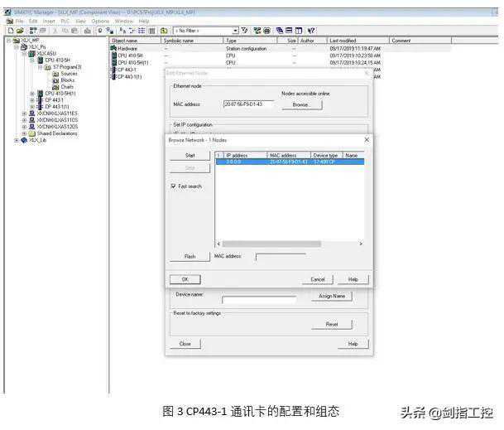Open the No Filter dropdown

[x=234, y=31]
